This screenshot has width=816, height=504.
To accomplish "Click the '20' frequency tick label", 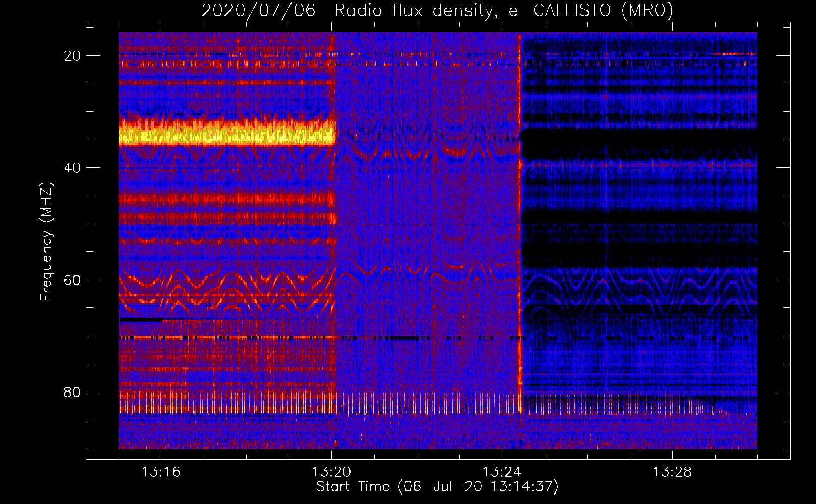I will tap(72, 56).
